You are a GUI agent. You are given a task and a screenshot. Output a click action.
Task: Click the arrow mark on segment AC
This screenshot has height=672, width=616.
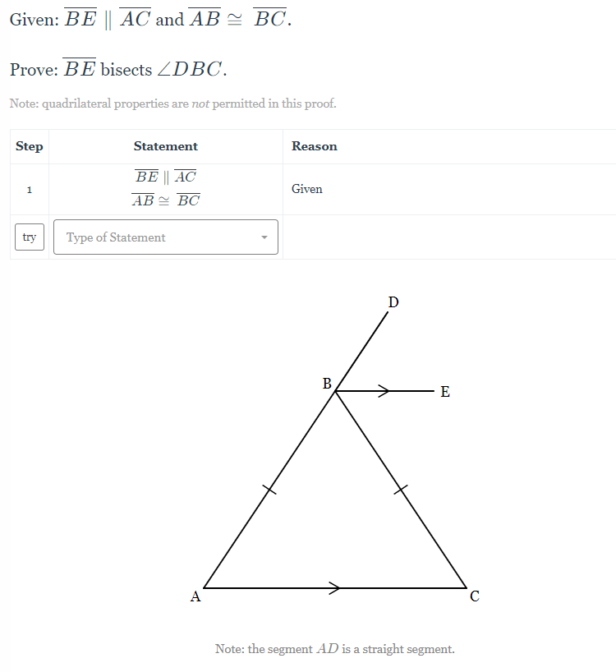click(x=335, y=587)
